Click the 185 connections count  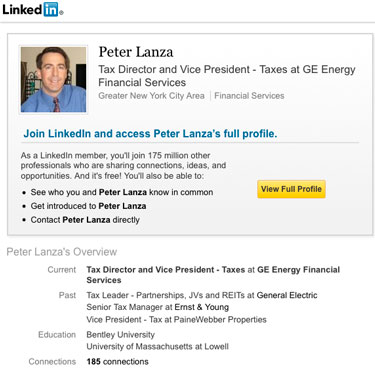point(117,362)
